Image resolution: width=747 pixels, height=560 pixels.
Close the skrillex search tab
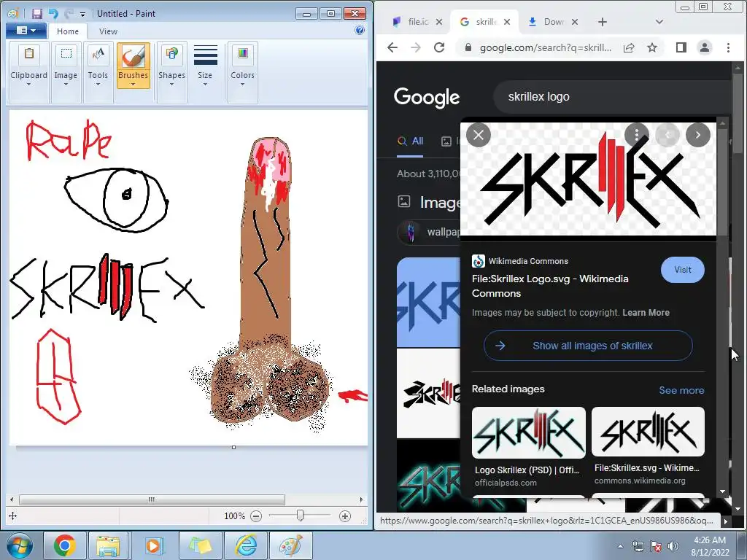507,22
